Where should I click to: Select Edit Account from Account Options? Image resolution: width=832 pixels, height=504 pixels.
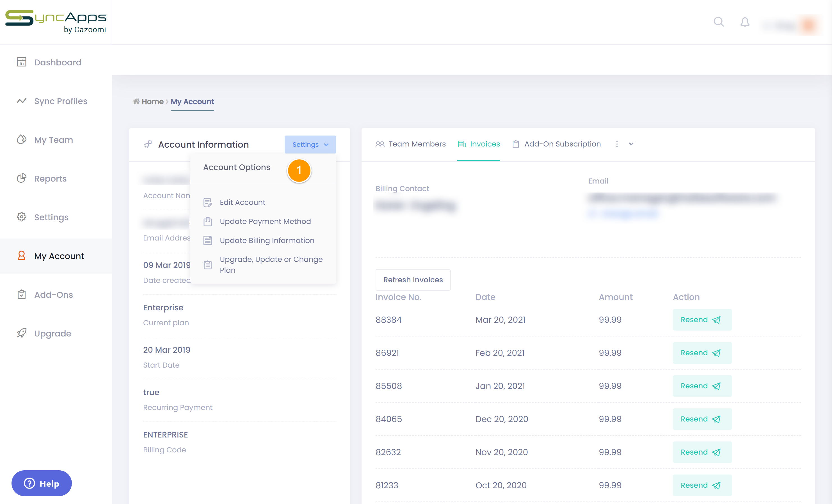point(242,202)
